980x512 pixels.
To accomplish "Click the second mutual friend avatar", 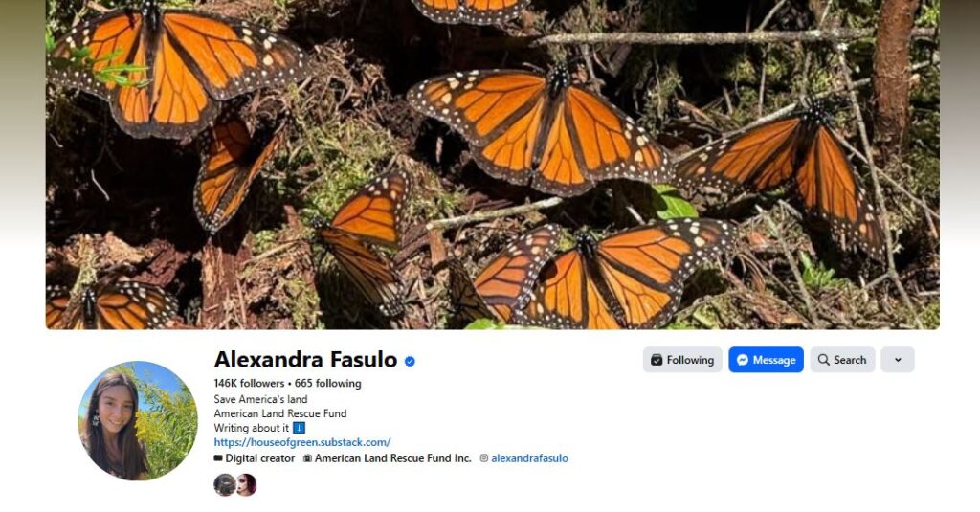I will point(246,484).
